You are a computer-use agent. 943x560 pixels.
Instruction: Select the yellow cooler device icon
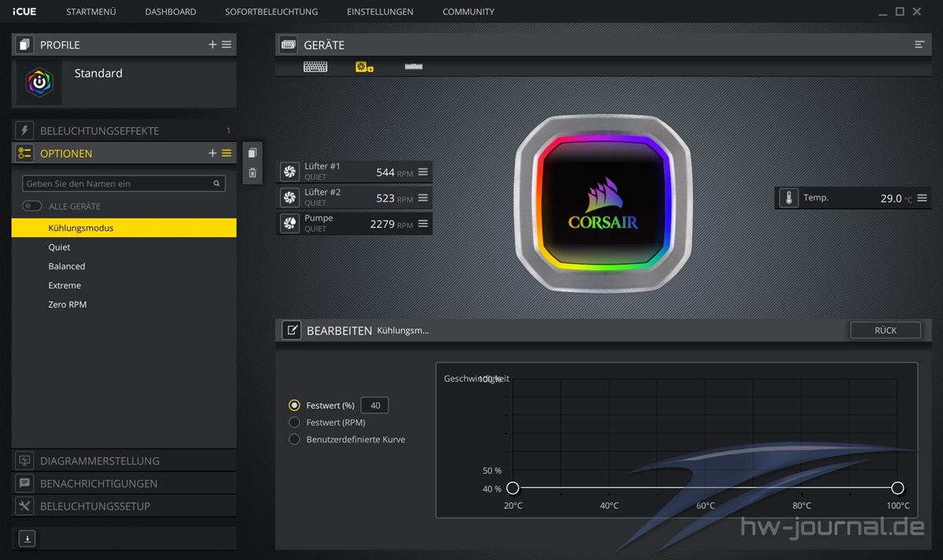(x=365, y=67)
